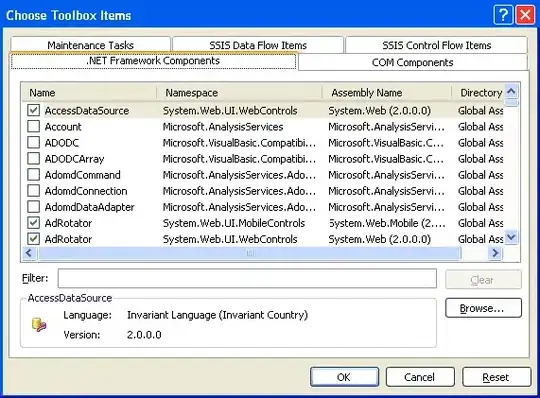Sort by the Namespace column header

click(239, 93)
